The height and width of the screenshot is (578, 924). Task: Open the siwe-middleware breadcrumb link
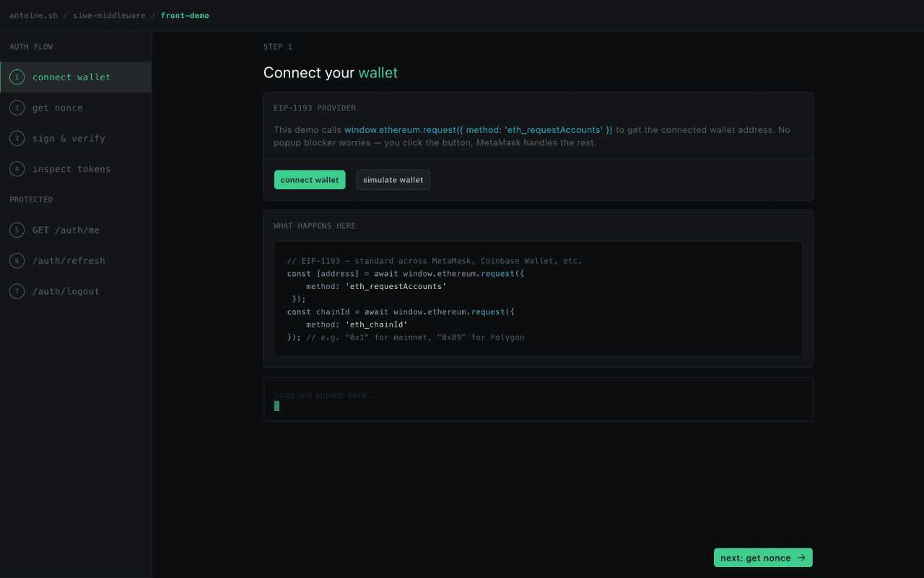click(x=109, y=14)
